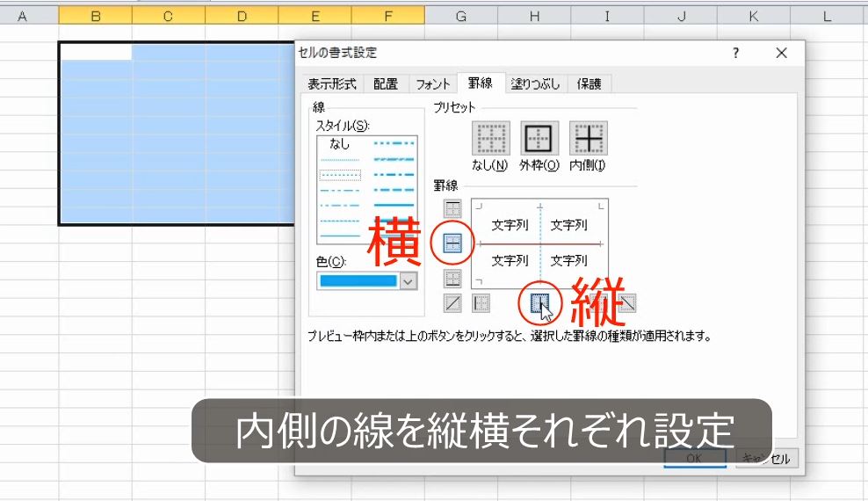This screenshot has height=501, width=868.
Task: Select column B header
Action: click(95, 16)
